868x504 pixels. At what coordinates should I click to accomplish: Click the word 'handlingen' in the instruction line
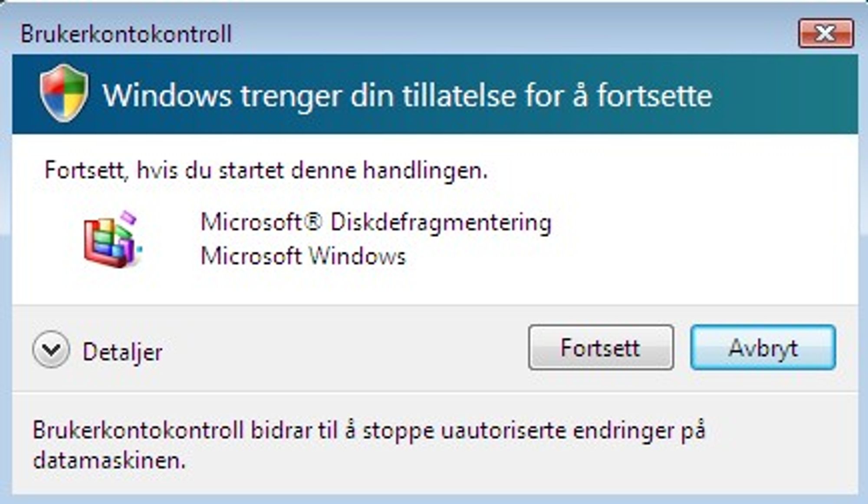point(424,171)
